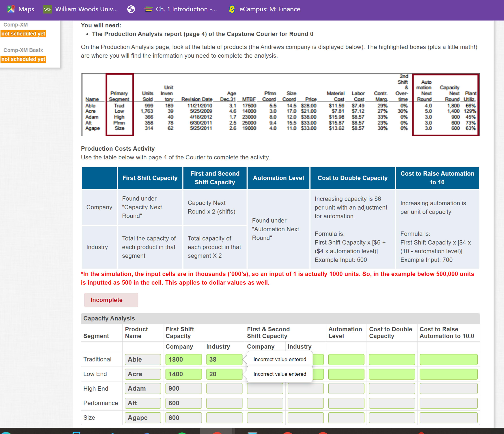The width and height of the screenshot is (504, 434).
Task: Click Low End industry first shift field with 20
Action: [224, 374]
